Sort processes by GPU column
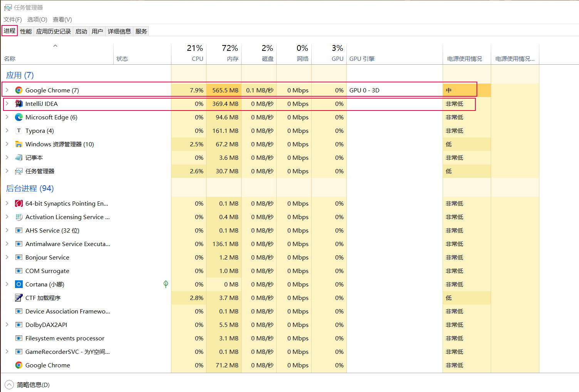 click(x=329, y=54)
